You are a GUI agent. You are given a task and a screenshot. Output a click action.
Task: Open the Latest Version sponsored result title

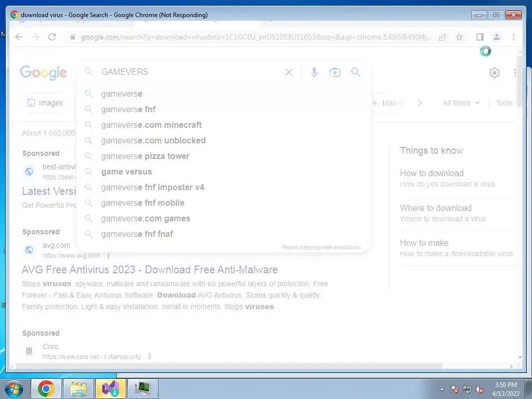tap(49, 191)
